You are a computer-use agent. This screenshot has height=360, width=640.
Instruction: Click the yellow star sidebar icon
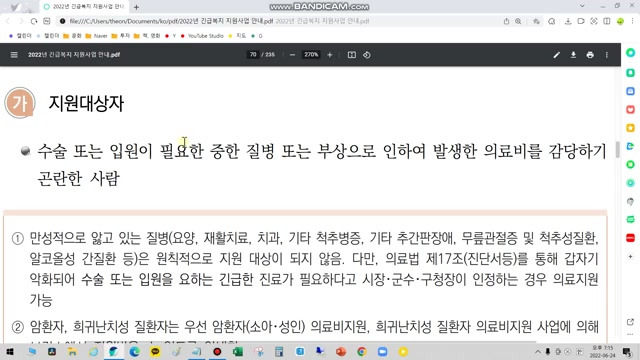[x=630, y=128]
